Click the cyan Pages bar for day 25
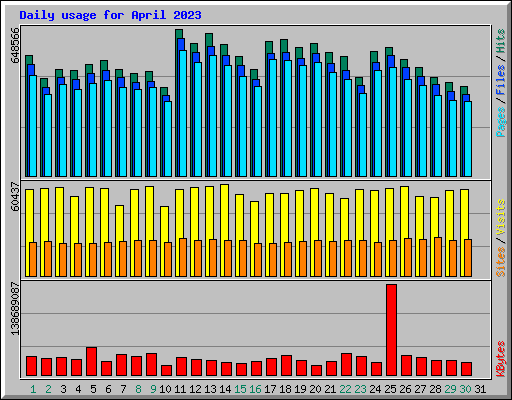The height and width of the screenshot is (400, 512). pyautogui.click(x=393, y=122)
